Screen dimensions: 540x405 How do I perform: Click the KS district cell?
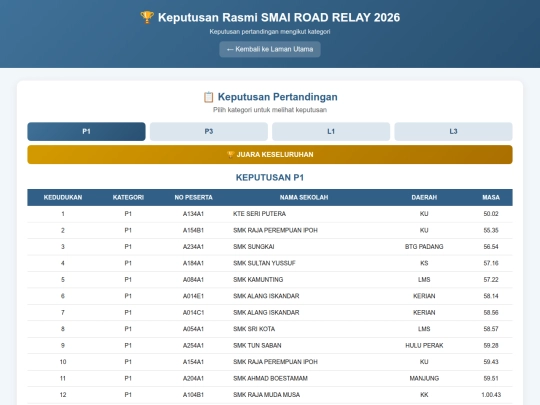click(424, 263)
